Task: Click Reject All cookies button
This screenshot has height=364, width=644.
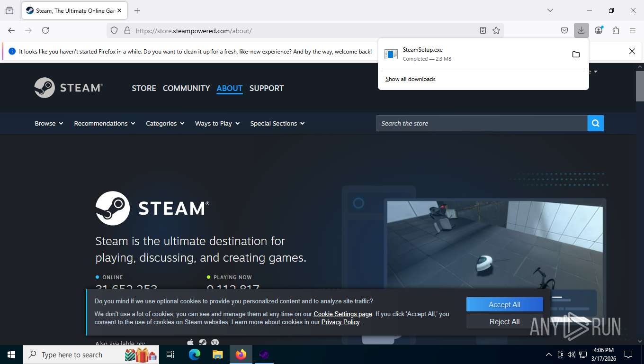Action: (x=504, y=321)
